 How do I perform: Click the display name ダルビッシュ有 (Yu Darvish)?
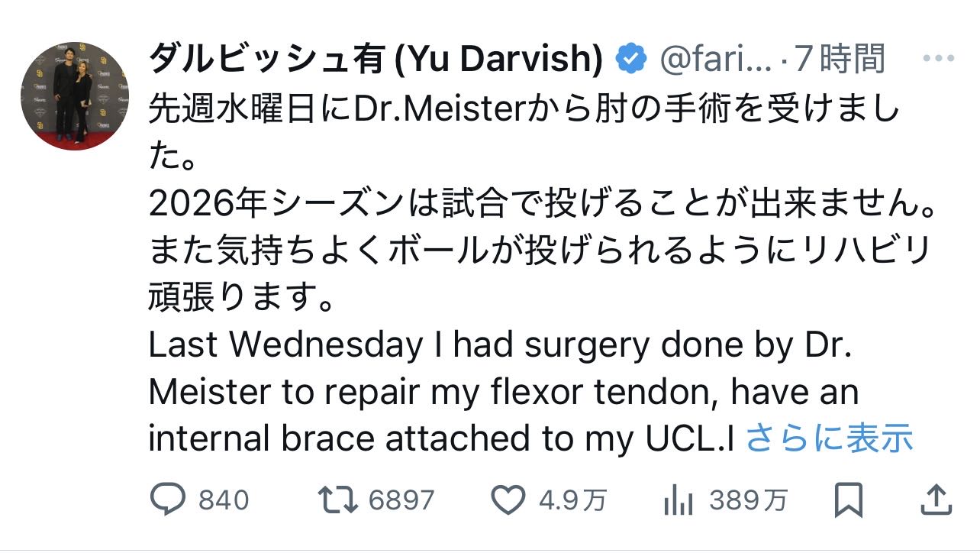tap(376, 60)
